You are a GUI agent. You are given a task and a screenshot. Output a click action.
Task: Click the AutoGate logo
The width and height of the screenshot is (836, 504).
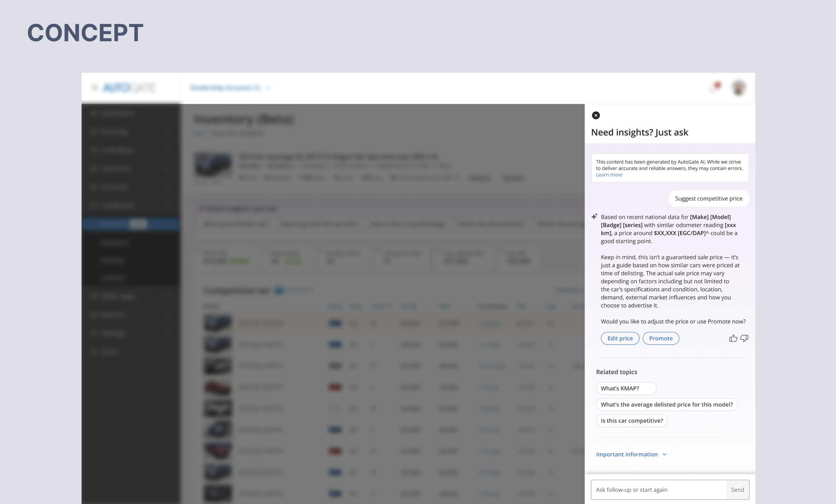pos(129,88)
